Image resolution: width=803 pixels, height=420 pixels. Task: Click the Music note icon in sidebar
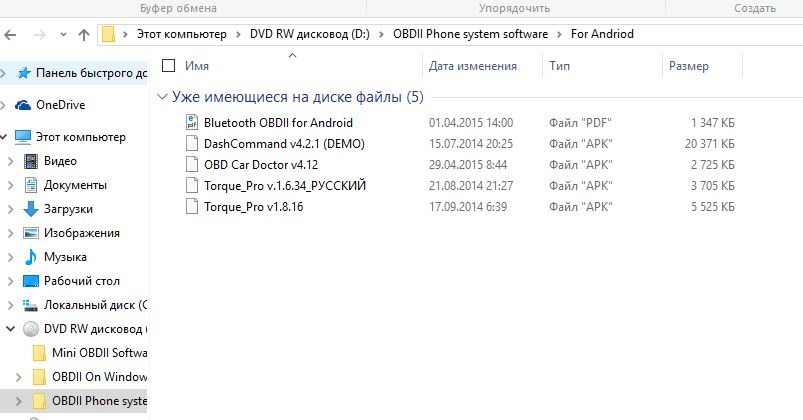click(x=30, y=257)
